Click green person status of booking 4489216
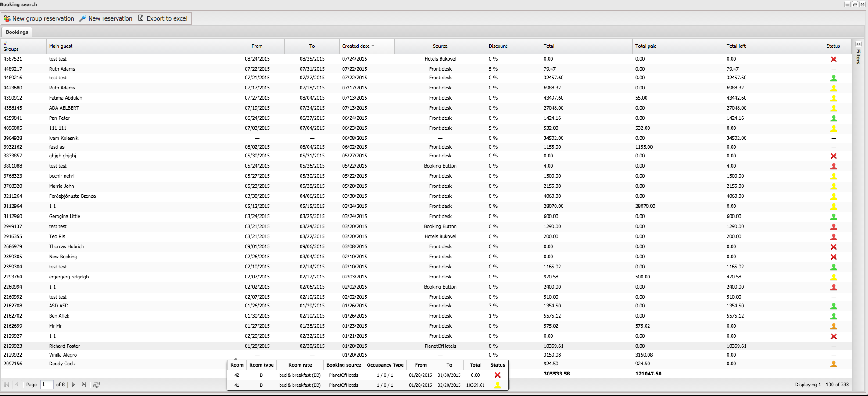The height and width of the screenshot is (396, 868). (834, 78)
